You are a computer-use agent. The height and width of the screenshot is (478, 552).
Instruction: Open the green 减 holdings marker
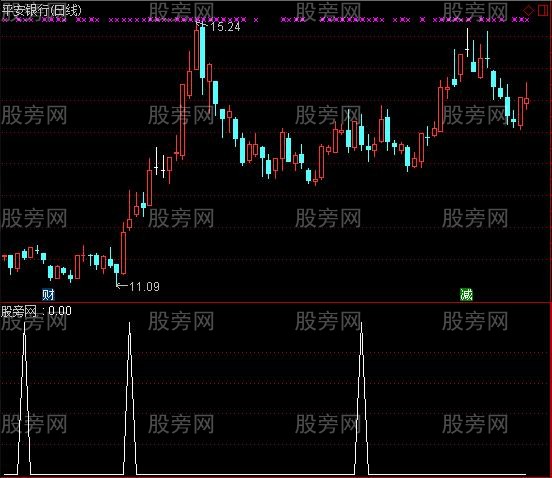(x=466, y=294)
